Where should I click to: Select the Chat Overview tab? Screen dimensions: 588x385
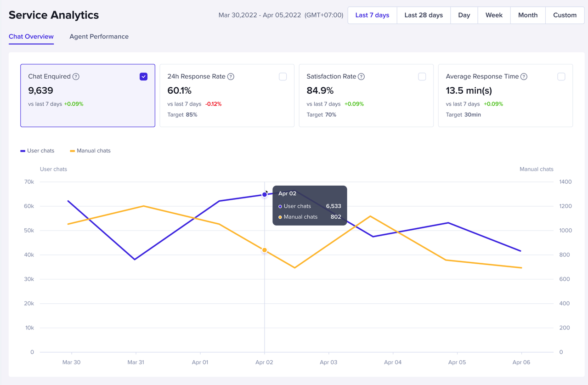coord(31,37)
